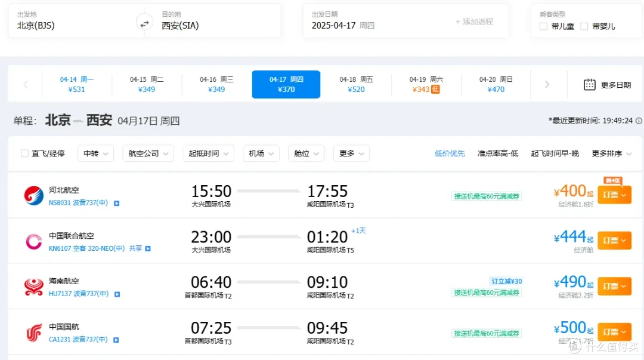Sort by 起飞时间早-晚
This screenshot has height=360, width=644.
click(x=555, y=153)
